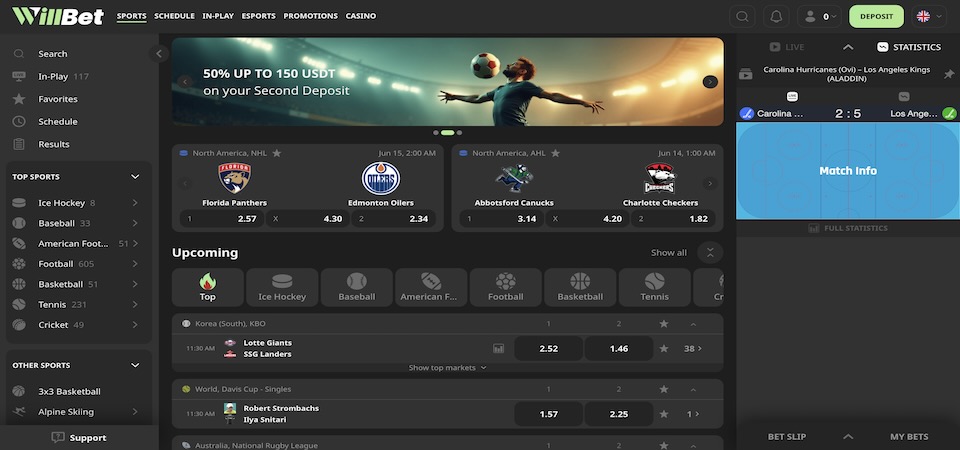Open the Support chat button

click(x=79, y=438)
